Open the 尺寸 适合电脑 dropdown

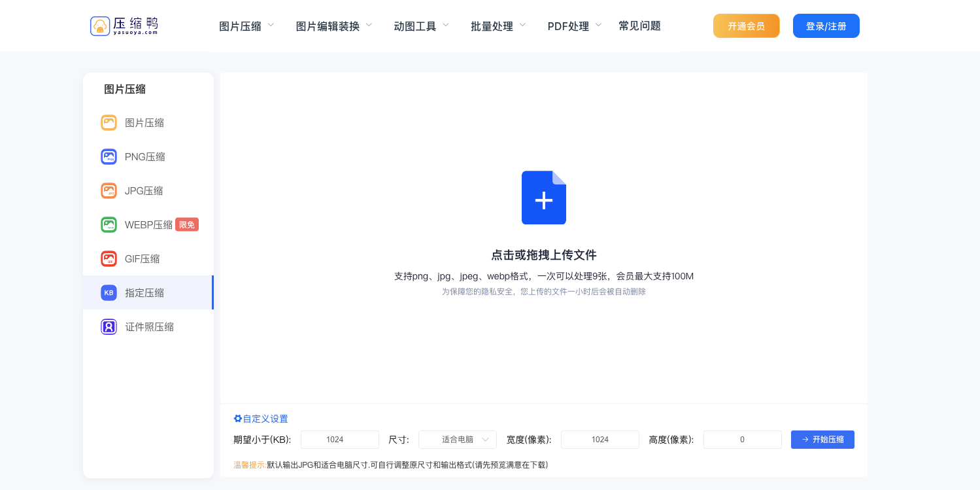click(458, 440)
